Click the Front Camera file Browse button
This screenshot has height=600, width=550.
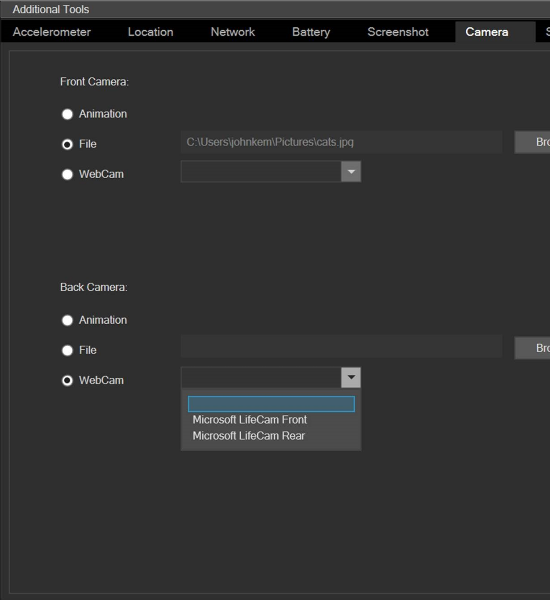pos(532,142)
